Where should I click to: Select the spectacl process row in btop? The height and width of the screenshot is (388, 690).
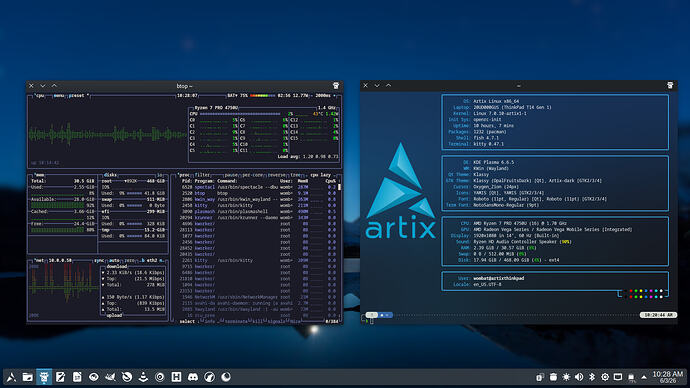click(x=257, y=187)
